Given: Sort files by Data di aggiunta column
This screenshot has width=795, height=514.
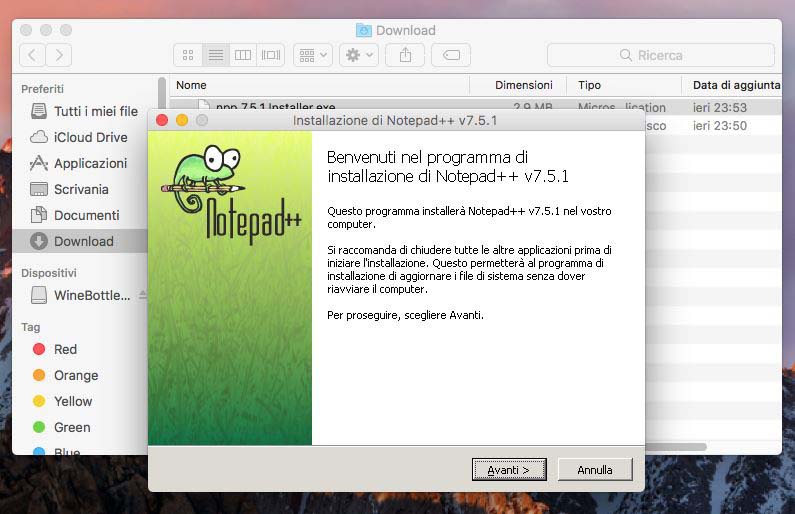Looking at the screenshot, I should (x=732, y=85).
